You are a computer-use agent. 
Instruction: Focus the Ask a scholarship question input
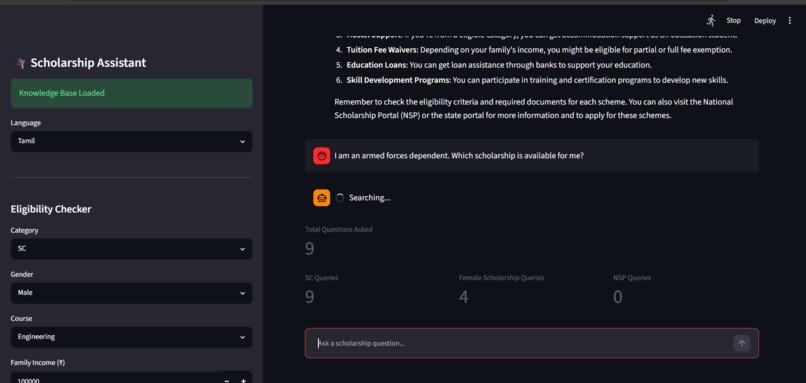tap(524, 343)
